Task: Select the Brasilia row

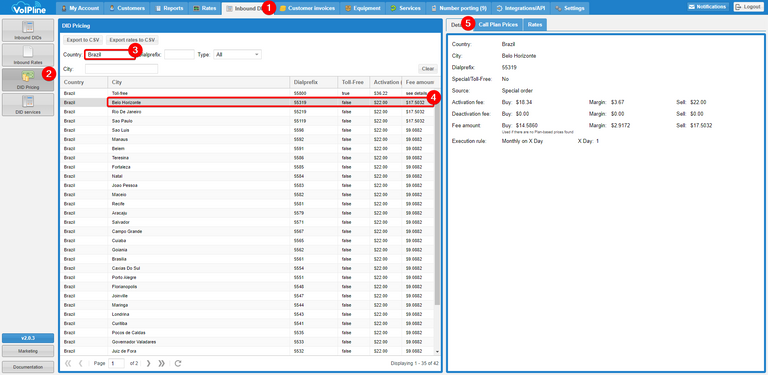Action: [x=247, y=259]
